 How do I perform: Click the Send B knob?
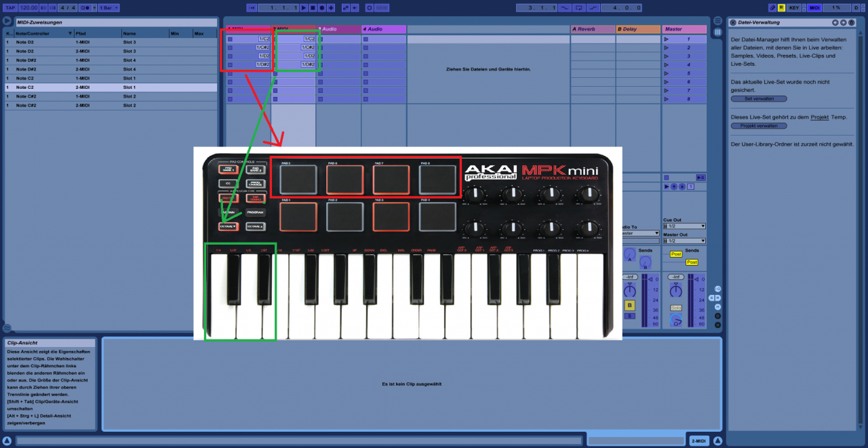(646, 262)
